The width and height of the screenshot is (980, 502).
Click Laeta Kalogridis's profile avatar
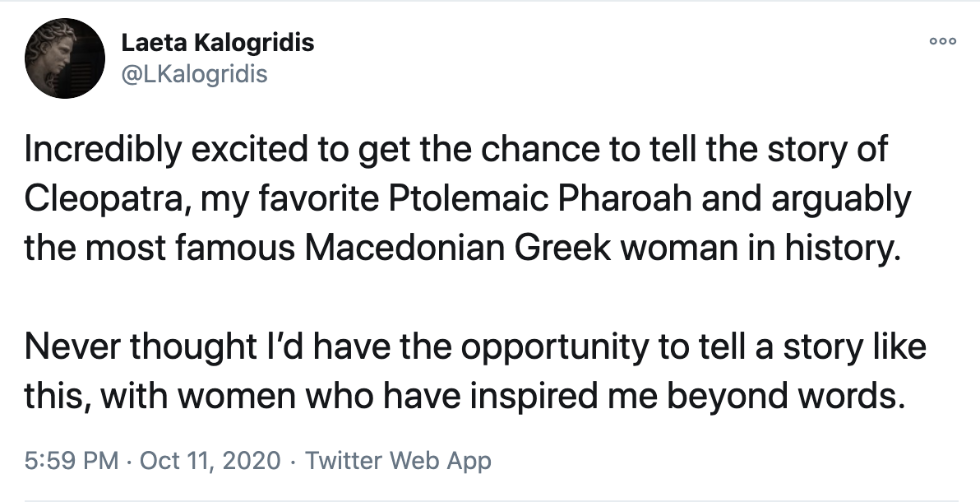64,57
